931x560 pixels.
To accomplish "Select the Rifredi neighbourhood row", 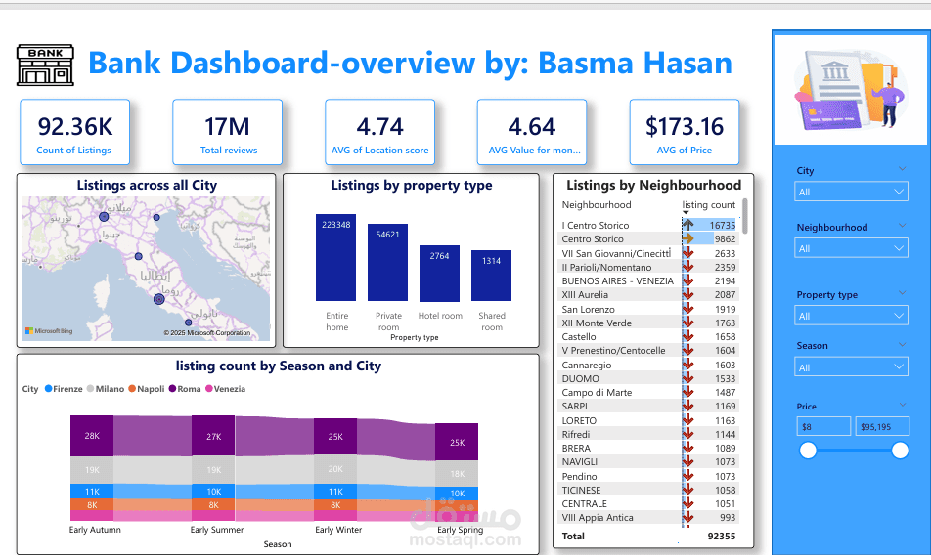I will 649,434.
